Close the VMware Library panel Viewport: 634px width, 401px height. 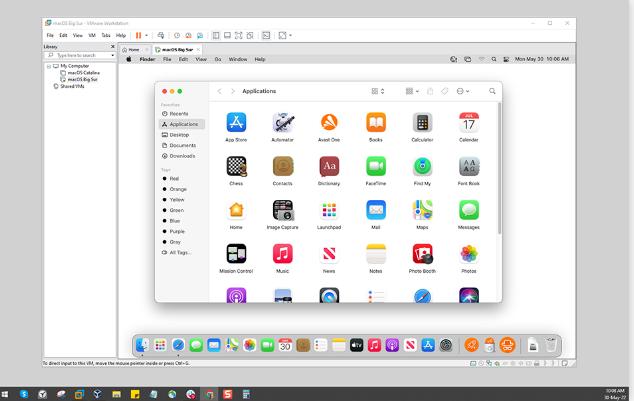tap(113, 46)
